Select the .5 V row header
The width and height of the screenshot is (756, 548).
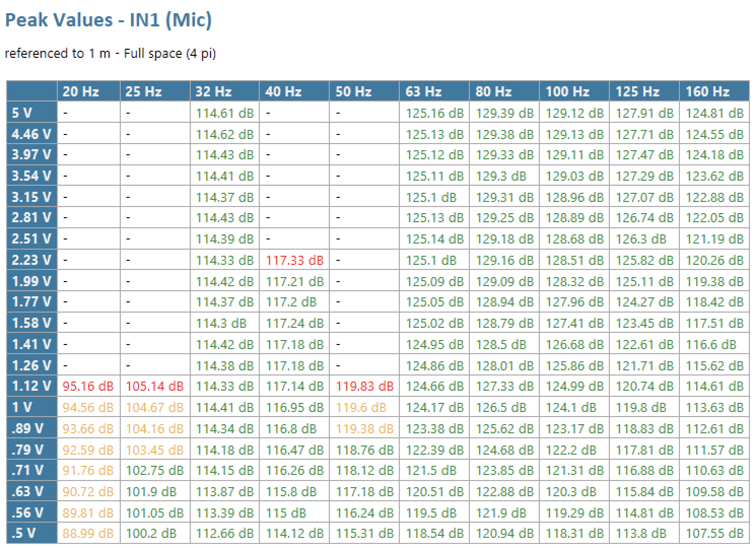tap(31, 533)
